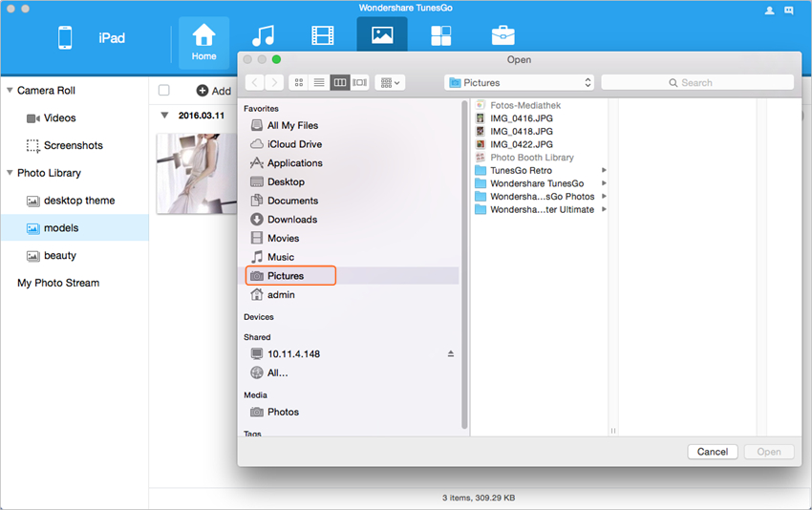Viewport: 812px width, 510px height.
Task: Open the user account icon
Action: pos(770,11)
